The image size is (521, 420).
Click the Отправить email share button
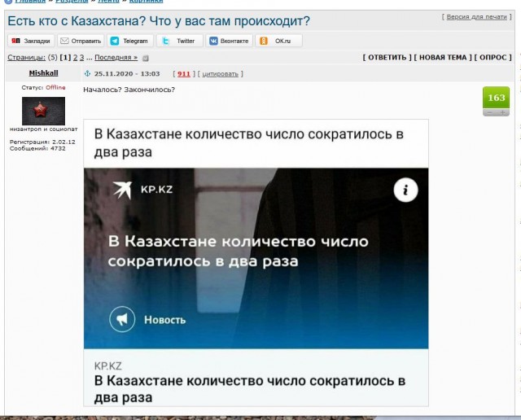click(81, 41)
